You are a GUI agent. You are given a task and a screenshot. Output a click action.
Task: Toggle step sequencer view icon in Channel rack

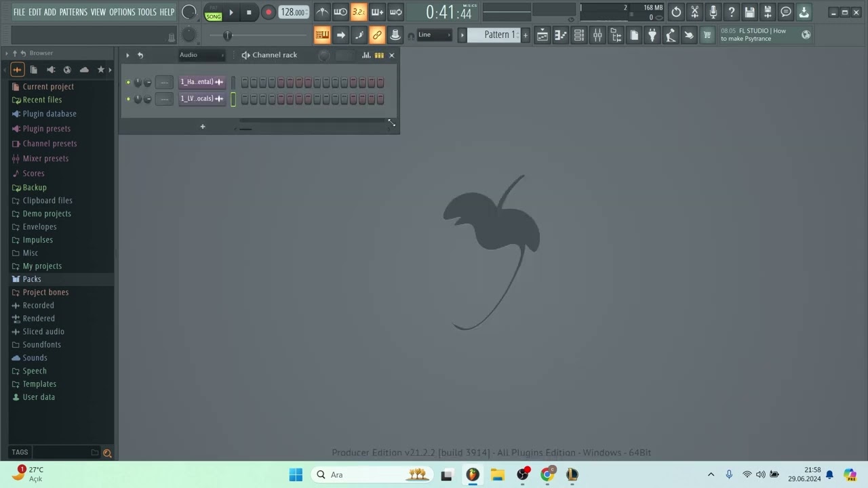click(x=379, y=56)
